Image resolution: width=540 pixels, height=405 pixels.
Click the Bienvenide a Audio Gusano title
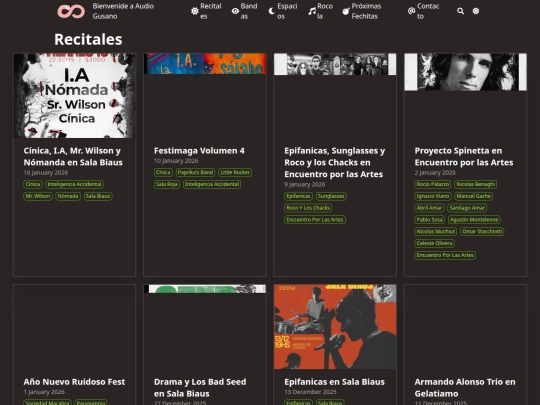[x=123, y=11]
